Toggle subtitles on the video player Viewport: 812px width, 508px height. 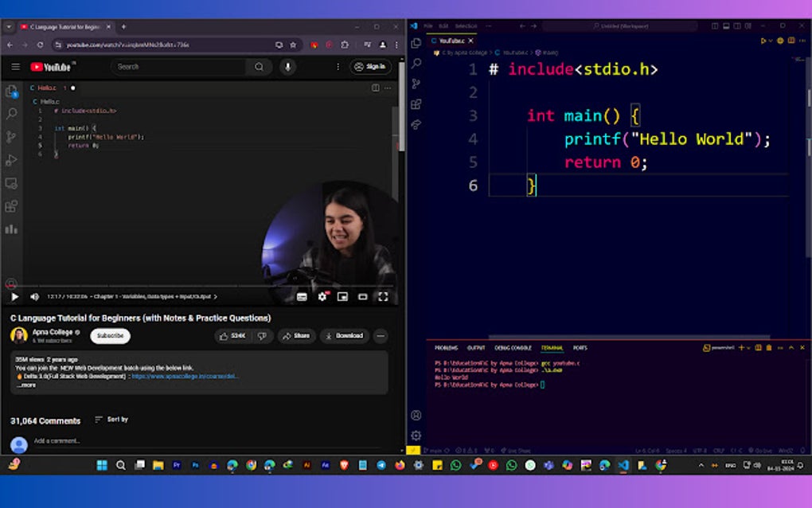[x=302, y=297]
